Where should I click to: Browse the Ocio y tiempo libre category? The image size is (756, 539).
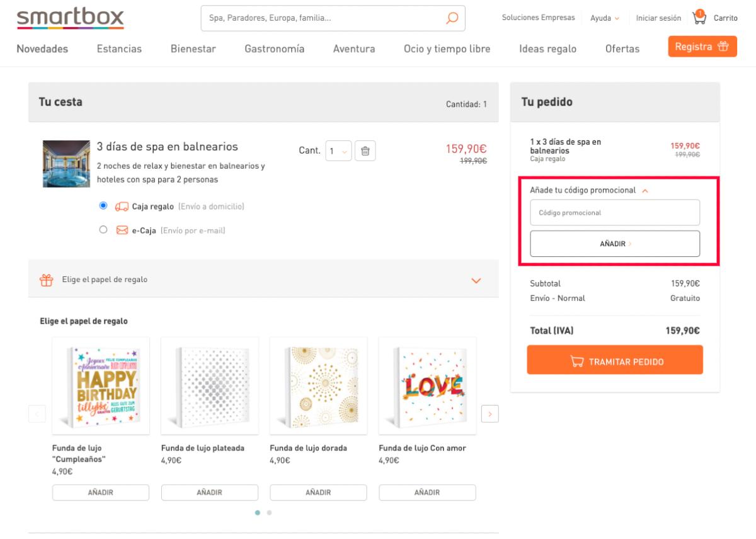pos(446,48)
